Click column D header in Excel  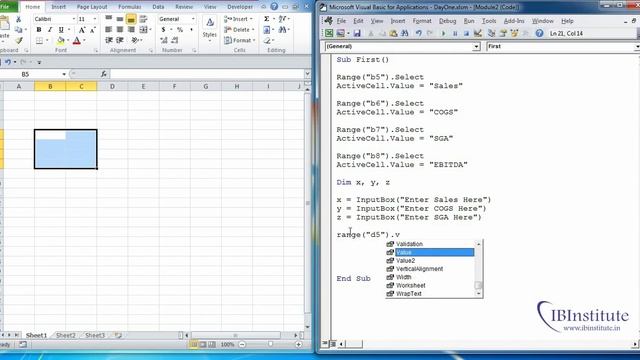(112, 87)
